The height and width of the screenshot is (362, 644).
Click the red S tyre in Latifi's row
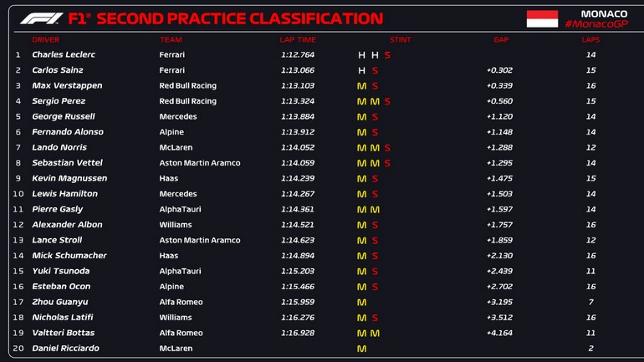point(375,318)
